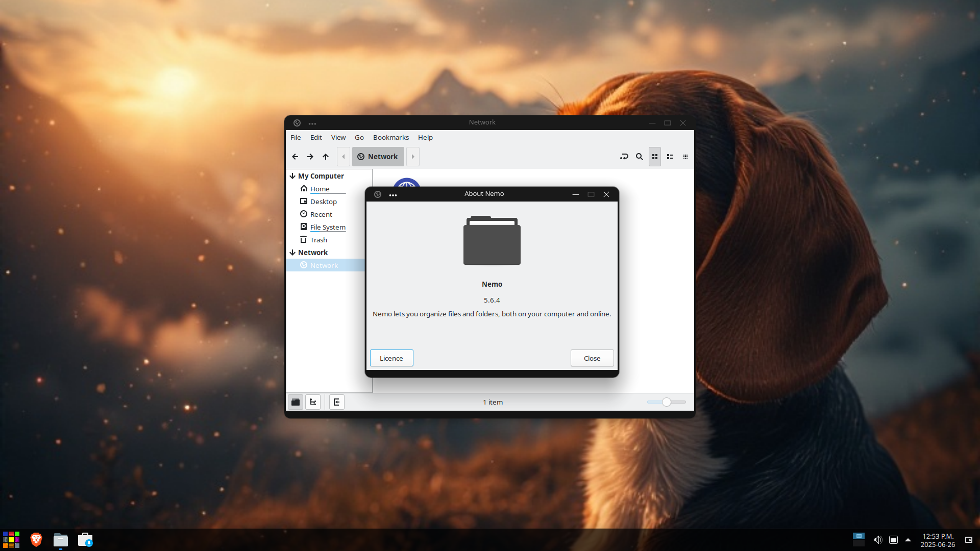Viewport: 980px width, 551px height.
Task: Toggle the location entry icon in toolbar
Action: tap(624, 157)
